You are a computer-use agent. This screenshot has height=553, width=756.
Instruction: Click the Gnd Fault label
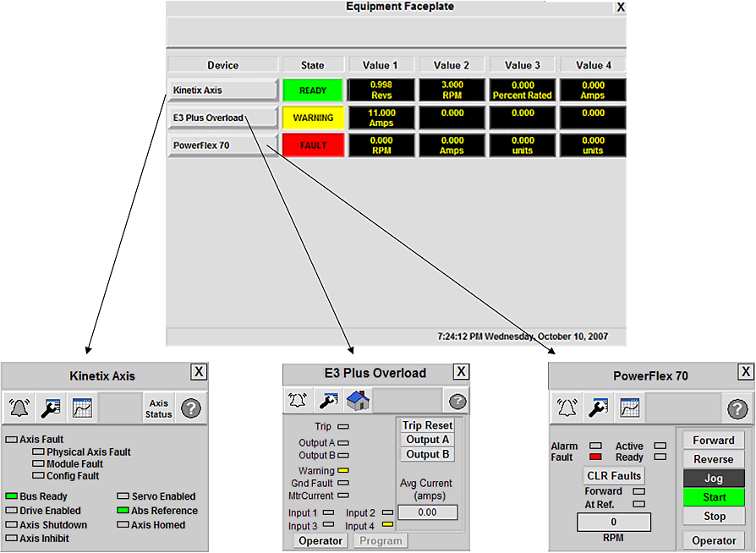[312, 483]
